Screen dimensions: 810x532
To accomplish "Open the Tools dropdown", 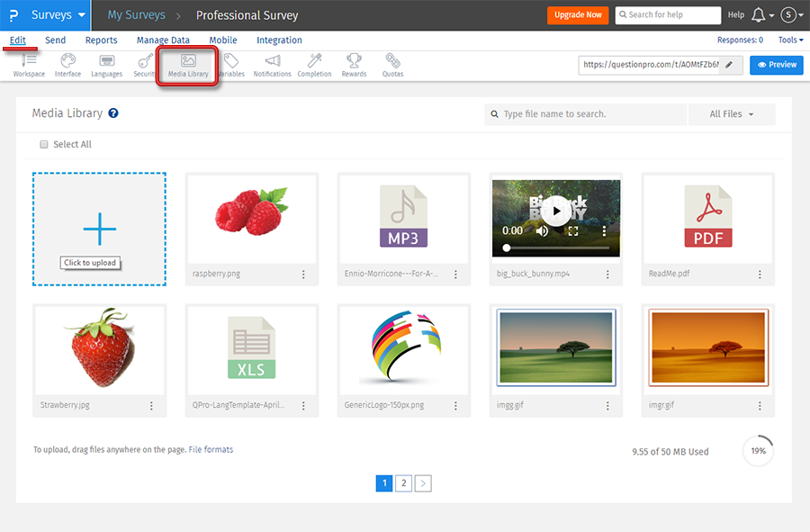I will pyautogui.click(x=791, y=41).
